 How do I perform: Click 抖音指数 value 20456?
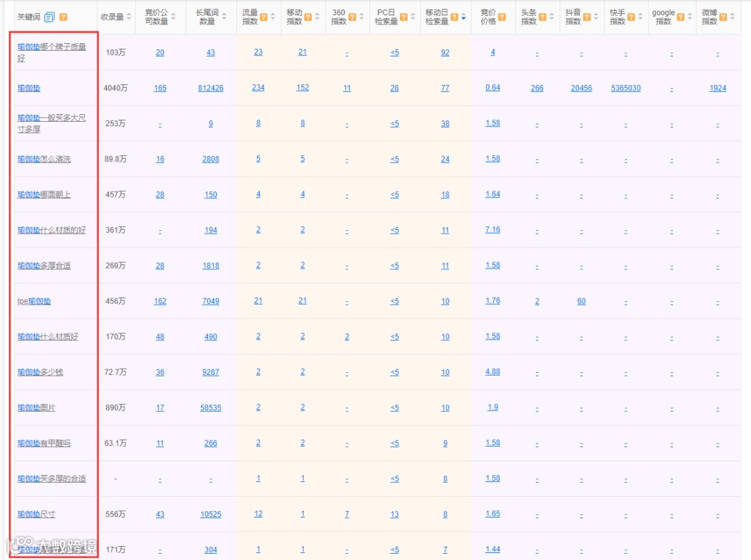coord(581,88)
